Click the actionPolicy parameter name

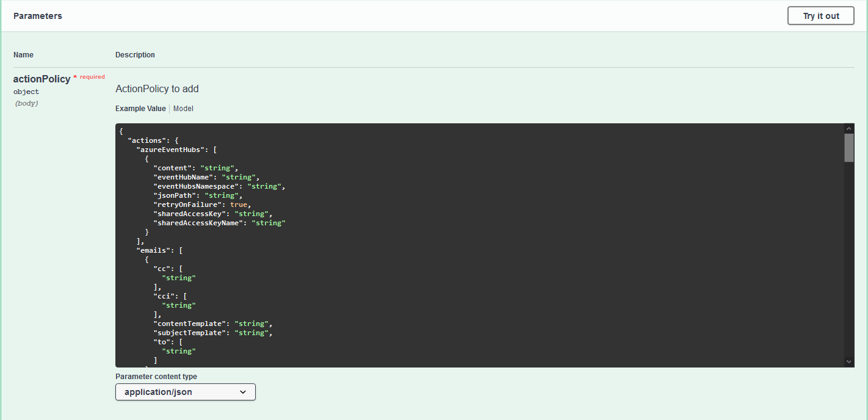tap(42, 79)
